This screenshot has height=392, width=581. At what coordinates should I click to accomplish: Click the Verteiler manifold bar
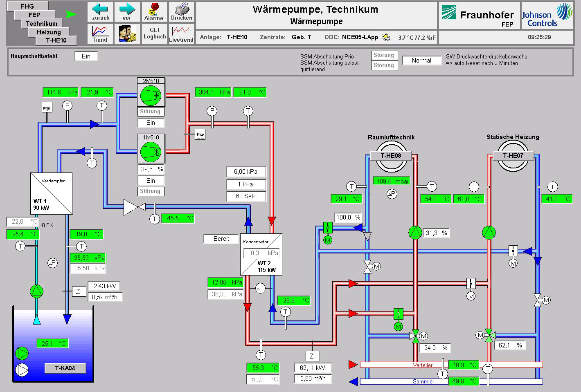(x=451, y=365)
